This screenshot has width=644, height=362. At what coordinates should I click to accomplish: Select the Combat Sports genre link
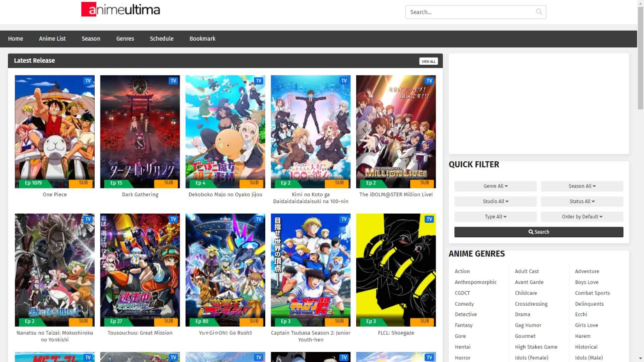click(592, 293)
